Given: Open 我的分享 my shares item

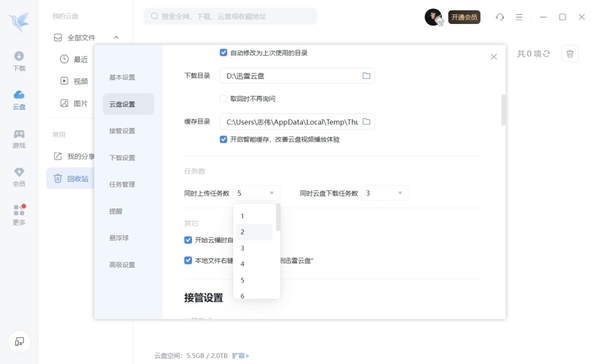Looking at the screenshot, I should [74, 156].
